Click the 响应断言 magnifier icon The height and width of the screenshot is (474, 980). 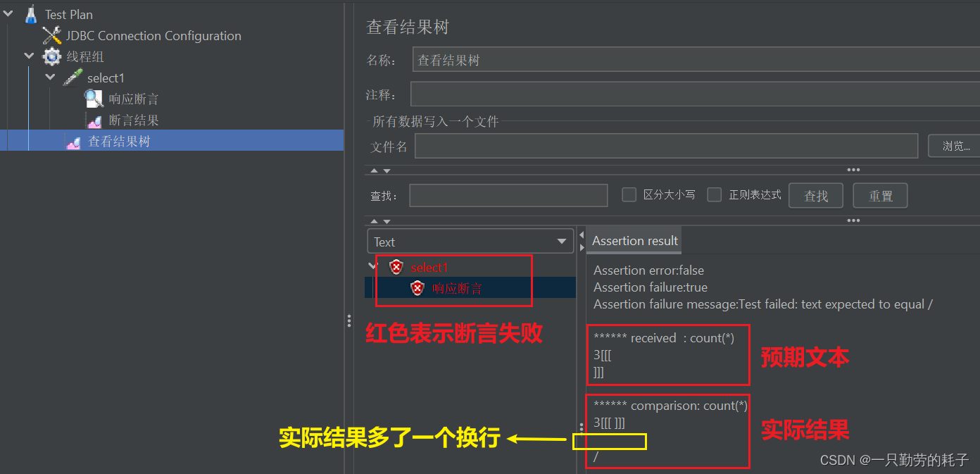[94, 99]
